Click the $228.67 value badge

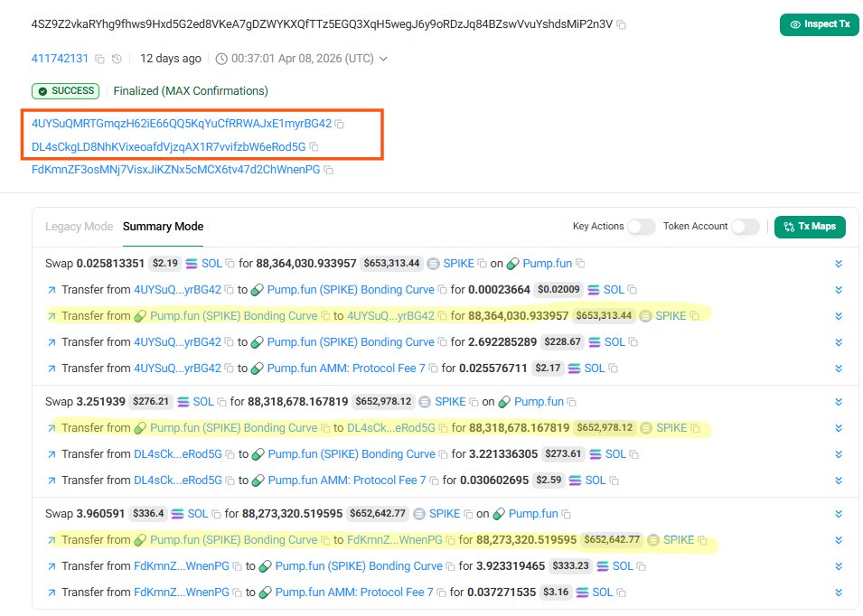(562, 342)
